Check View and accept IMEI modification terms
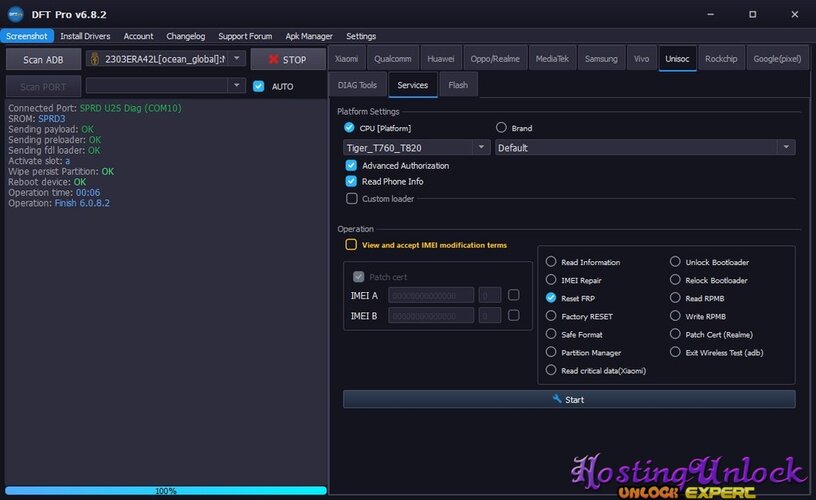Image resolution: width=816 pixels, height=500 pixels. click(x=351, y=245)
